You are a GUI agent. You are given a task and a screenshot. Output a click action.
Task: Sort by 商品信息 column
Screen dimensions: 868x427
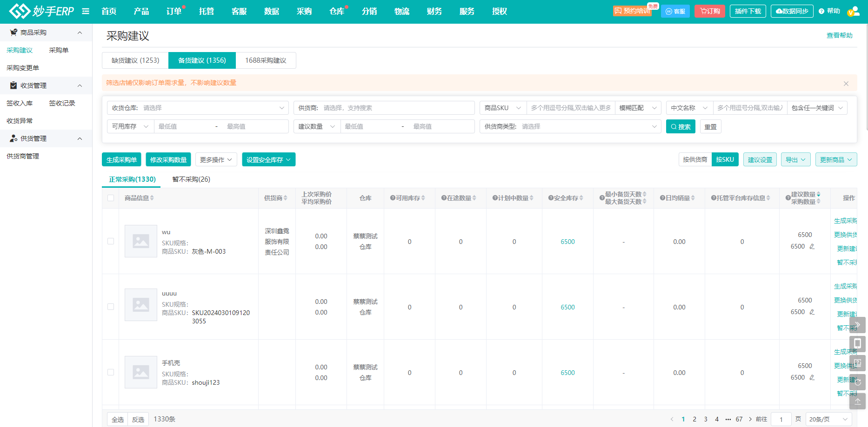152,198
